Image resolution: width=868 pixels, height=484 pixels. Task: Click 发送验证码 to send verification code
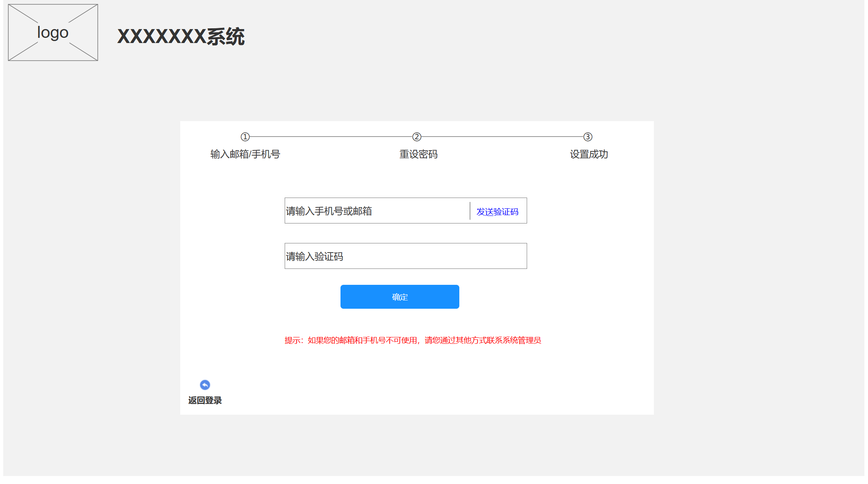coord(497,212)
